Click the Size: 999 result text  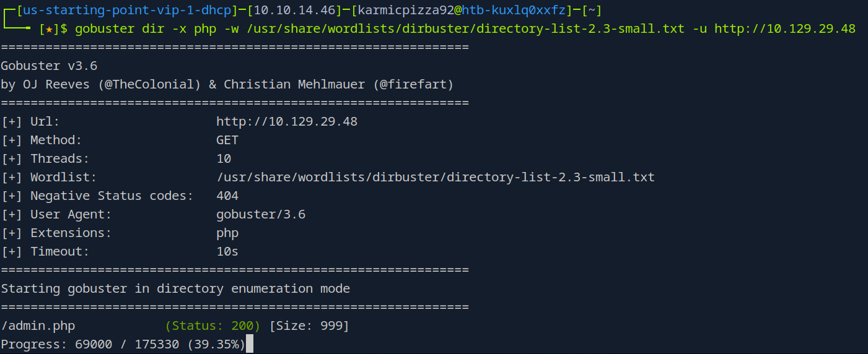point(309,326)
